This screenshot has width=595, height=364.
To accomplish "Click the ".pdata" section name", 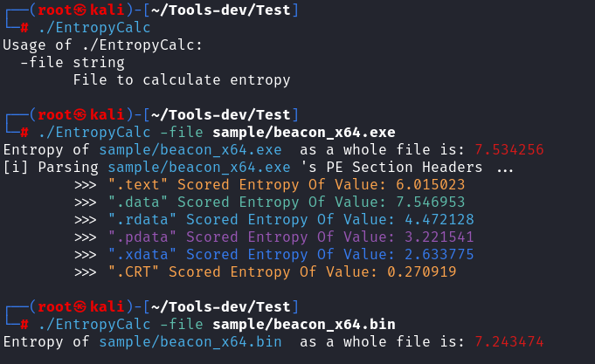I will (x=142, y=237).
